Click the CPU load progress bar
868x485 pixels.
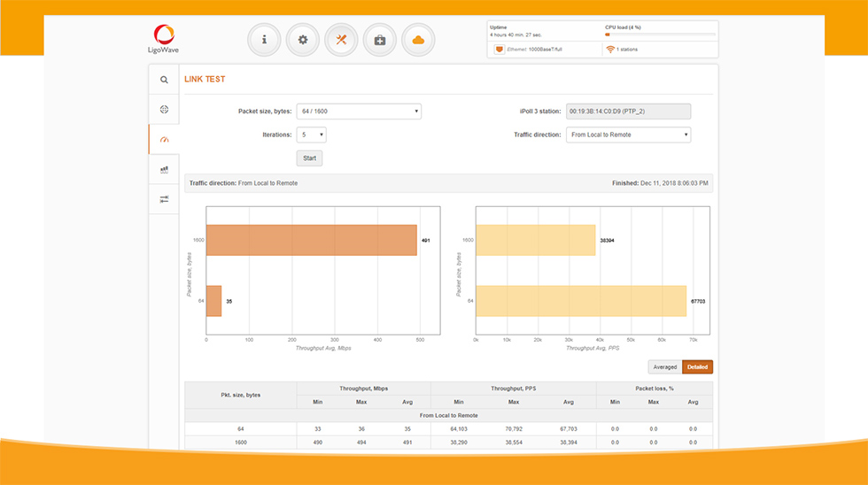[x=660, y=35]
